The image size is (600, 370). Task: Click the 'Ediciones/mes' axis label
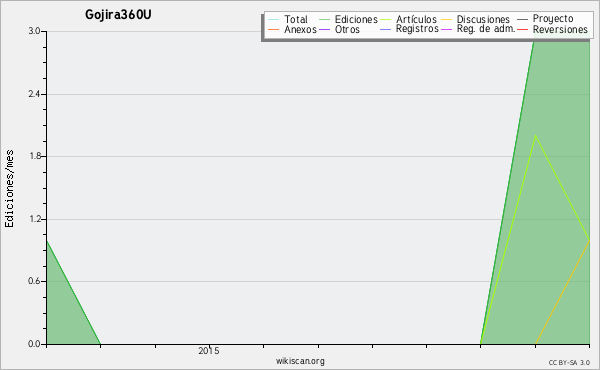coord(9,189)
